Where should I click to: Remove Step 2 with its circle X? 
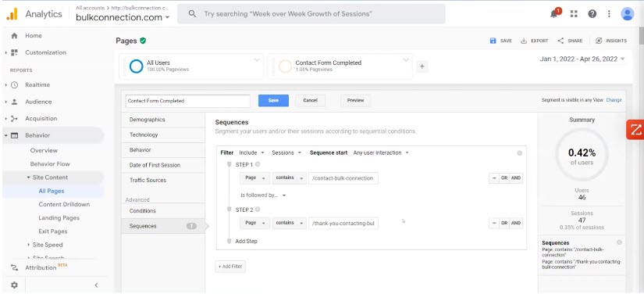pyautogui.click(x=258, y=210)
